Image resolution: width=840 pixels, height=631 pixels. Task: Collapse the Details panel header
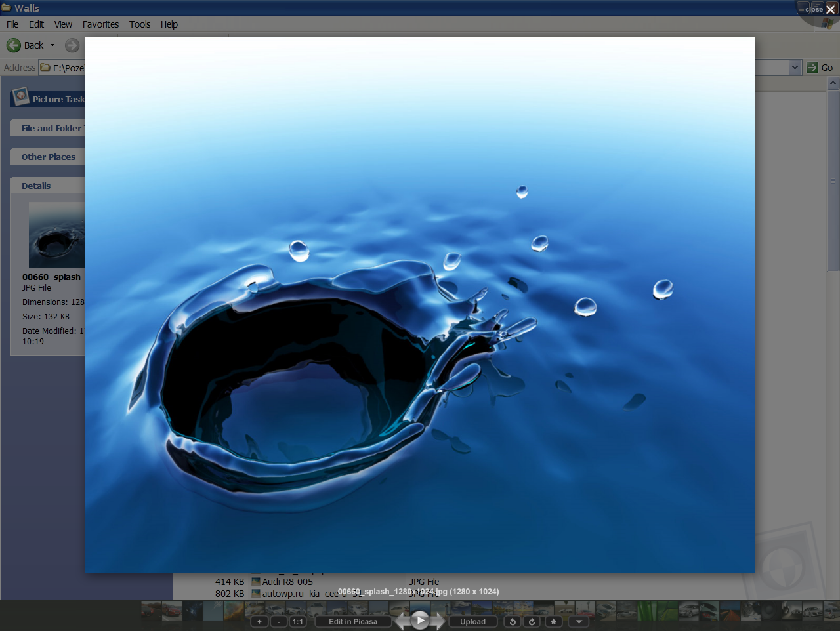click(48, 186)
